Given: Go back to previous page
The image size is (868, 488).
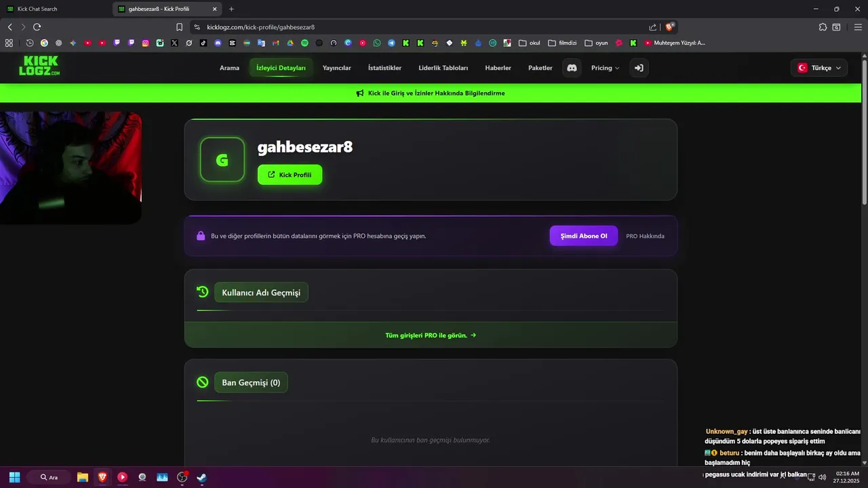Looking at the screenshot, I should tap(9, 27).
